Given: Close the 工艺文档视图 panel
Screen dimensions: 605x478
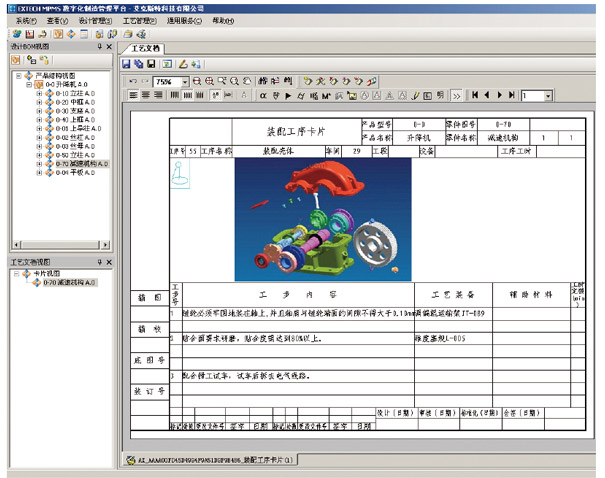Looking at the screenshot, I should pos(110,262).
